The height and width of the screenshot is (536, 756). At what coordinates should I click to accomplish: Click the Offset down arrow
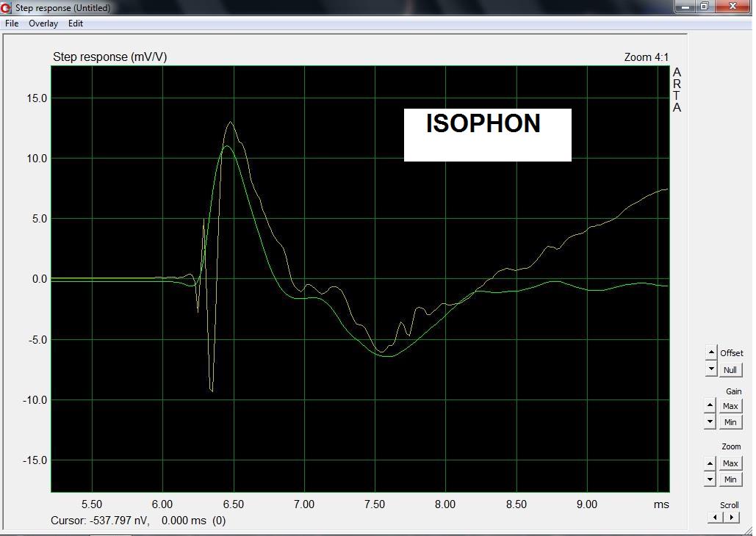(x=711, y=369)
